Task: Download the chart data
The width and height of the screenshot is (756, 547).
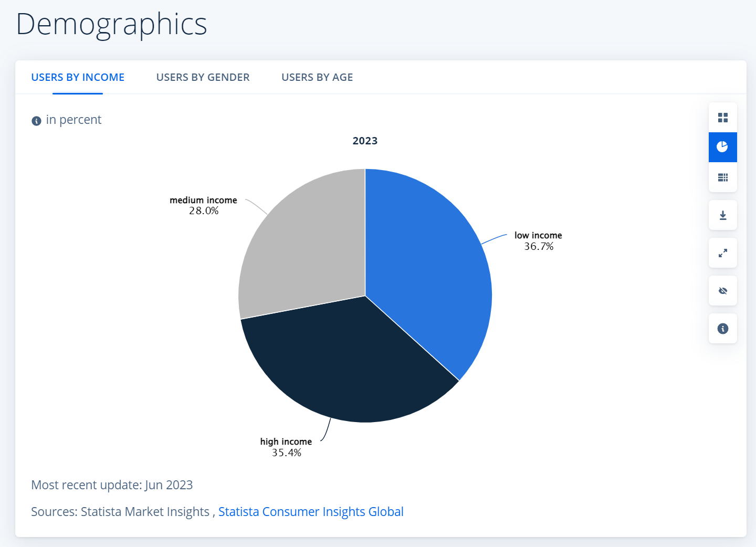Action: [x=723, y=215]
